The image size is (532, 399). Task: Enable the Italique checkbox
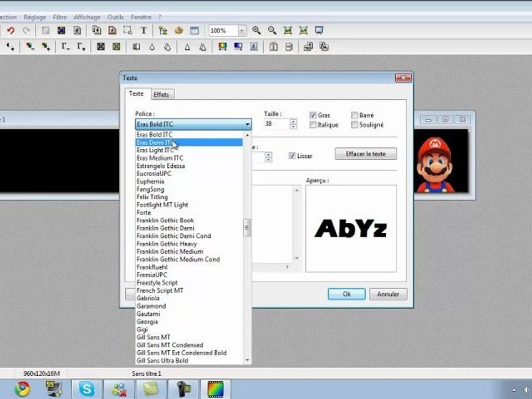313,125
